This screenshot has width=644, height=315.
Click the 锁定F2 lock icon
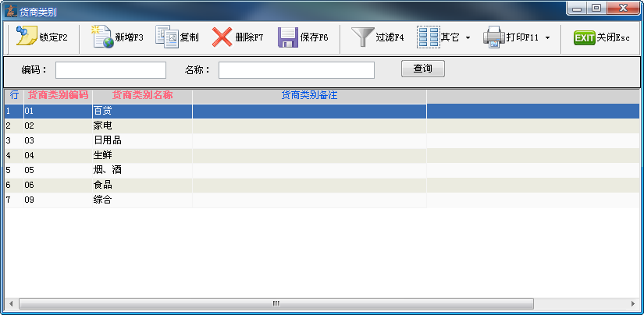(27, 37)
